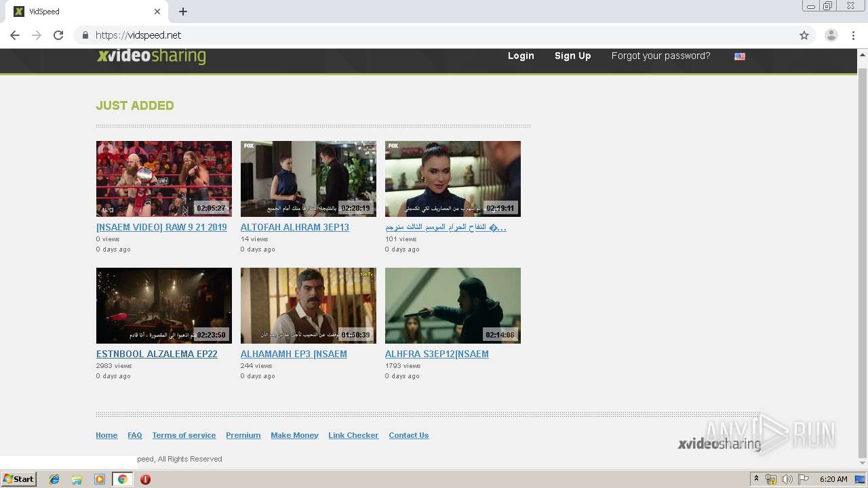The image size is (868, 488).
Task: Open Terms of service footer link
Action: click(184, 435)
